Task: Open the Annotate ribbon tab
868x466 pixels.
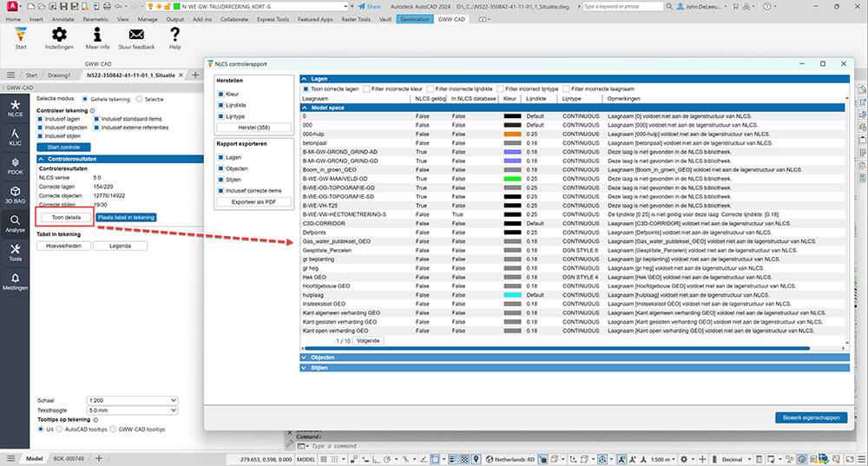Action: [63, 19]
